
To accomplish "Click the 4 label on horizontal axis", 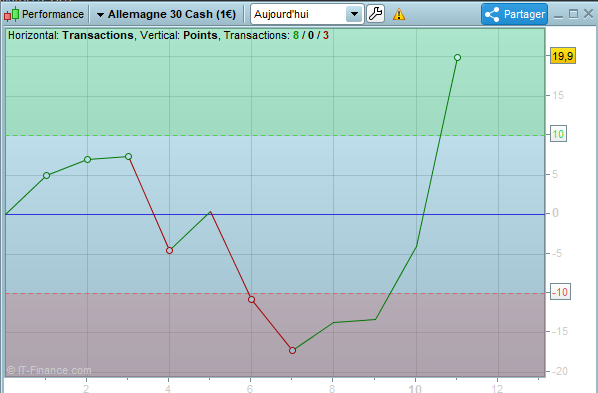I will point(168,388).
